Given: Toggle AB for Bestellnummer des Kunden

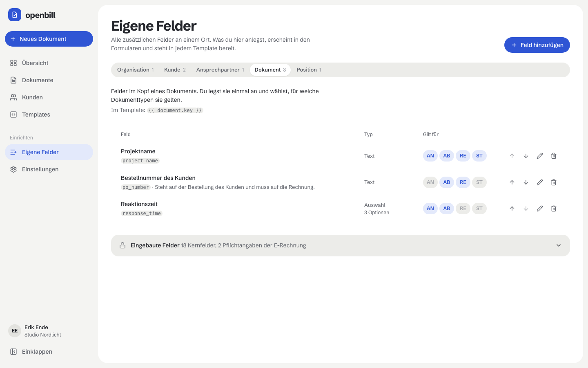Looking at the screenshot, I should [447, 182].
